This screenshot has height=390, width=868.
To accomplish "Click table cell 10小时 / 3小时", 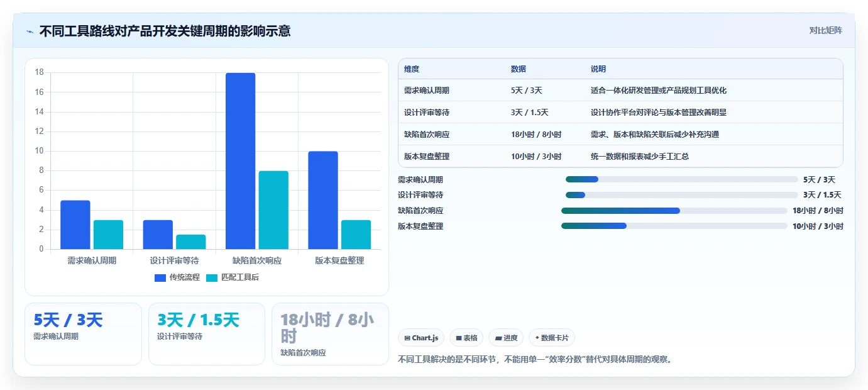I will tap(536, 157).
